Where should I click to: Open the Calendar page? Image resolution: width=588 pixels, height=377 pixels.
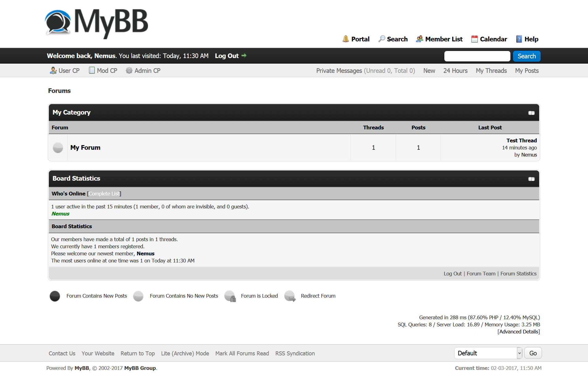click(x=493, y=39)
